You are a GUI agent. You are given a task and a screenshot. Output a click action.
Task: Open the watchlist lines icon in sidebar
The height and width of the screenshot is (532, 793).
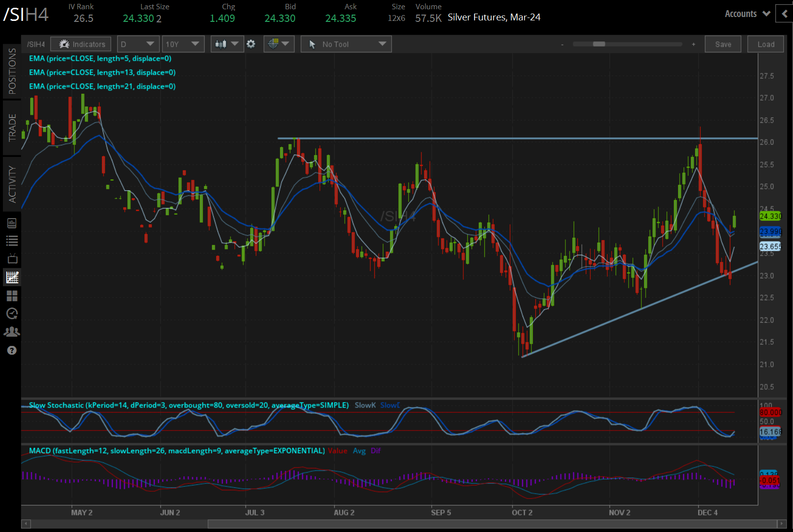click(12, 240)
